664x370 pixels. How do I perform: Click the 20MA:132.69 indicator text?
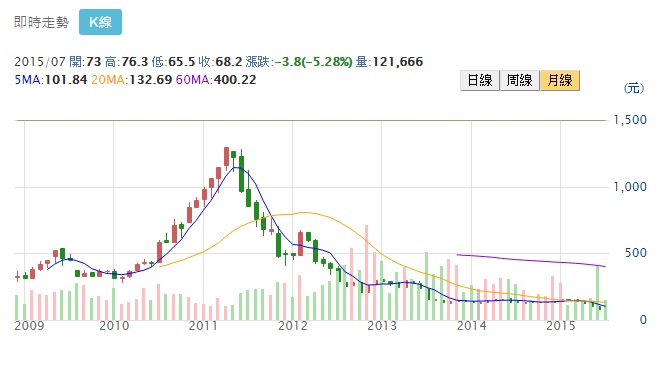pyautogui.click(x=132, y=80)
